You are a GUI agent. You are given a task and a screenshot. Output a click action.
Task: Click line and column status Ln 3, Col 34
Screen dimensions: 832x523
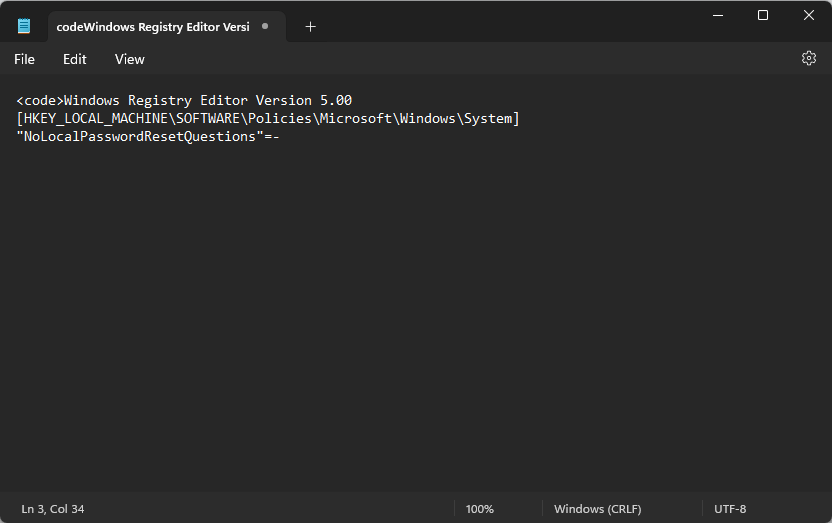(53, 509)
